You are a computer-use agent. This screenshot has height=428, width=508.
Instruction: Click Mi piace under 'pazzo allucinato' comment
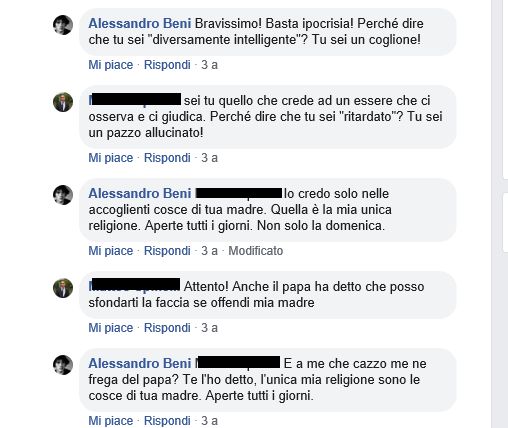point(111,158)
